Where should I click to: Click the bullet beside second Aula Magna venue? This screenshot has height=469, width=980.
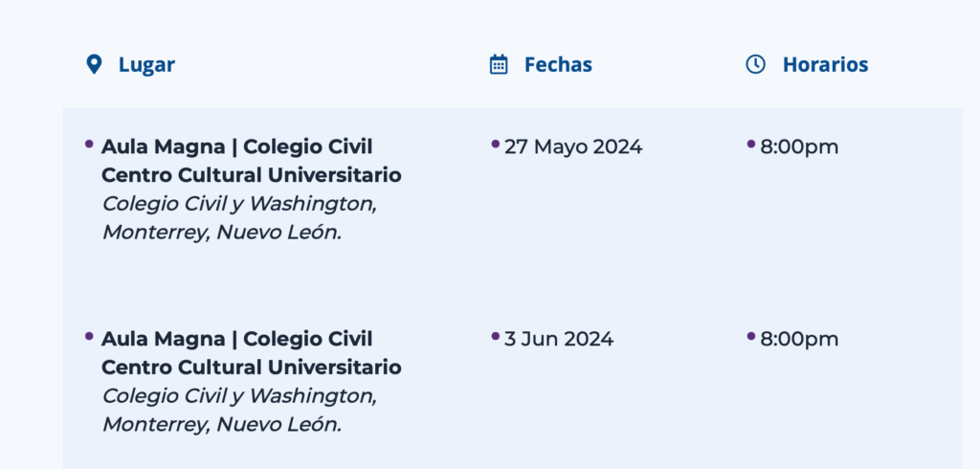pyautogui.click(x=89, y=336)
